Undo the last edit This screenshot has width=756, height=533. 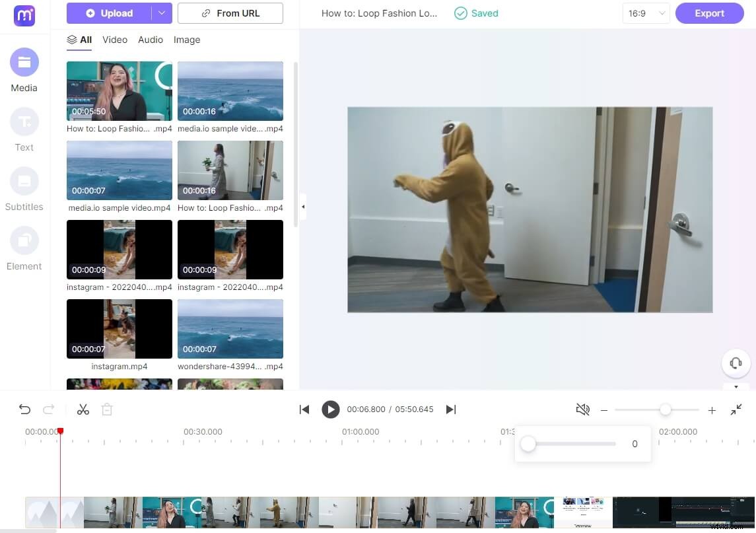point(24,409)
